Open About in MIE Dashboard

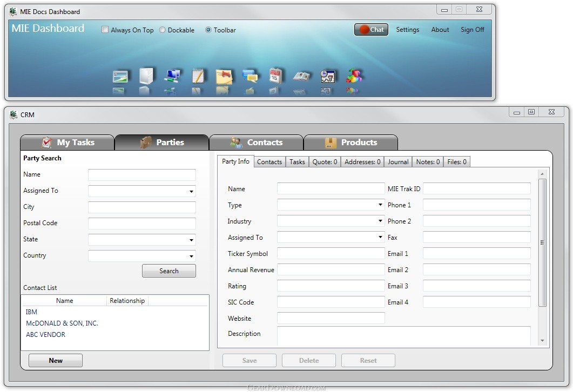440,30
